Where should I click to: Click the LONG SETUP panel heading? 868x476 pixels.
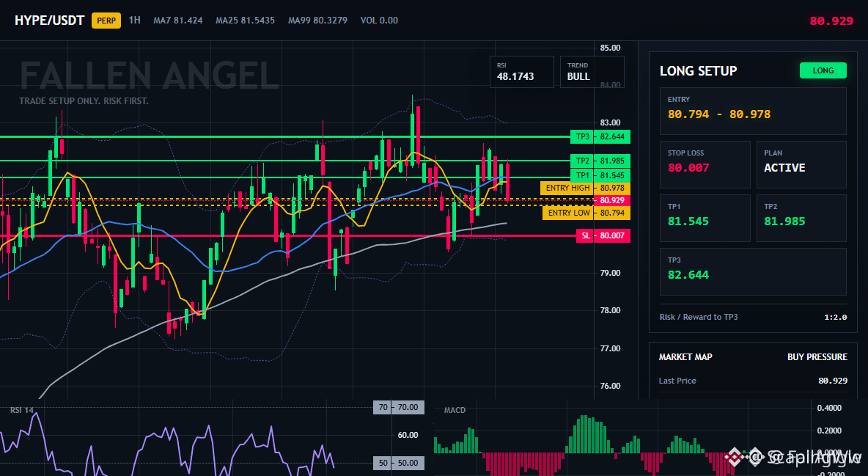pyautogui.click(x=698, y=71)
